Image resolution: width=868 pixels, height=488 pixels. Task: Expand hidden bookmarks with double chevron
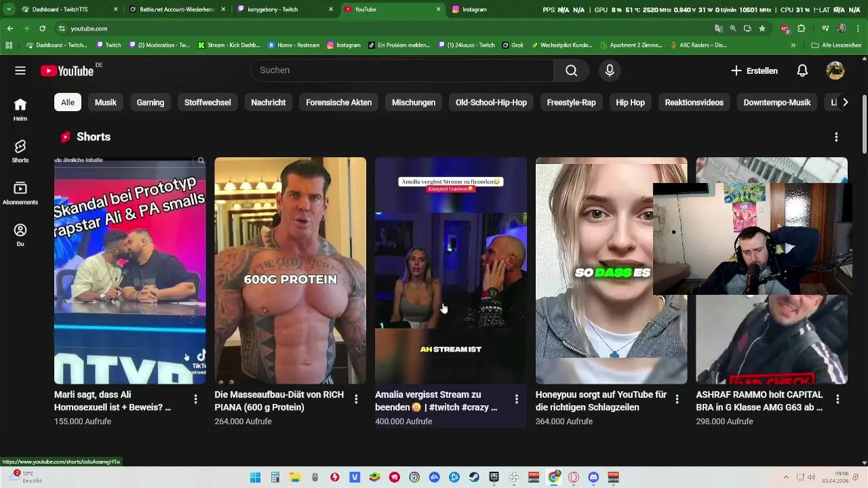tap(793, 45)
